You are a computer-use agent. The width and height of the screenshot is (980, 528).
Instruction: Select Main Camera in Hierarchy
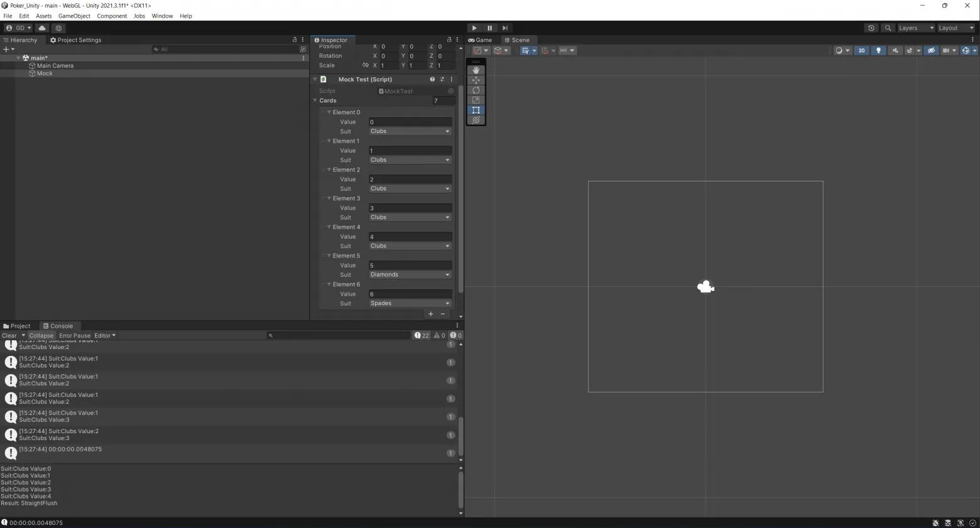(55, 65)
